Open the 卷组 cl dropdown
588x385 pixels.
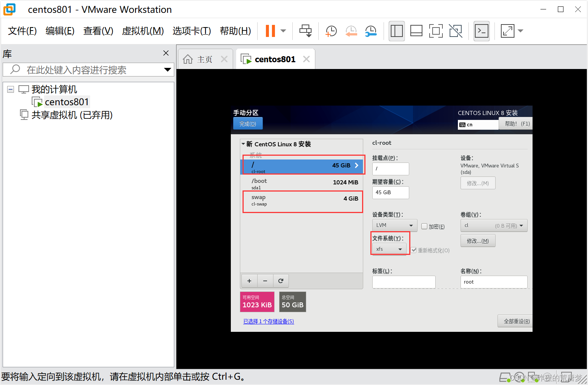point(494,225)
